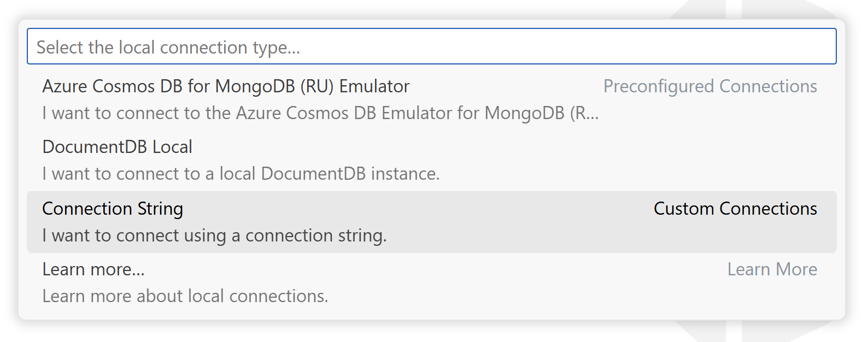The height and width of the screenshot is (342, 868).
Task: Click the local DocumentDB instance description text
Action: pyautogui.click(x=241, y=174)
